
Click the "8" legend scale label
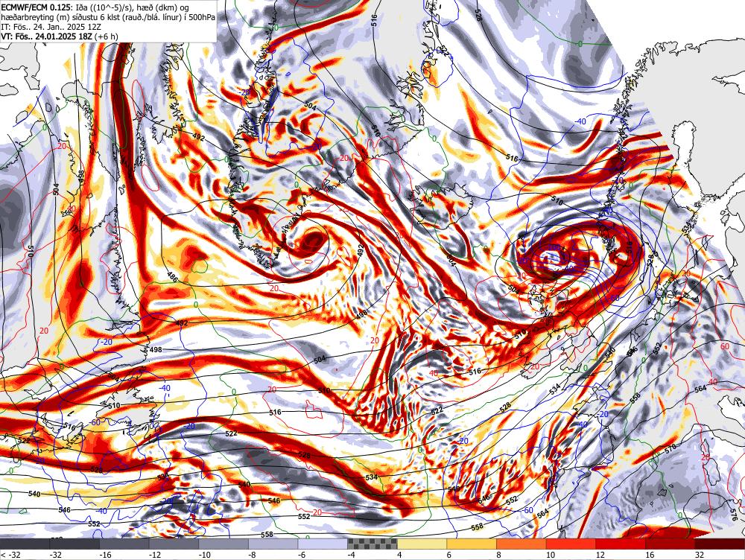[499, 555]
